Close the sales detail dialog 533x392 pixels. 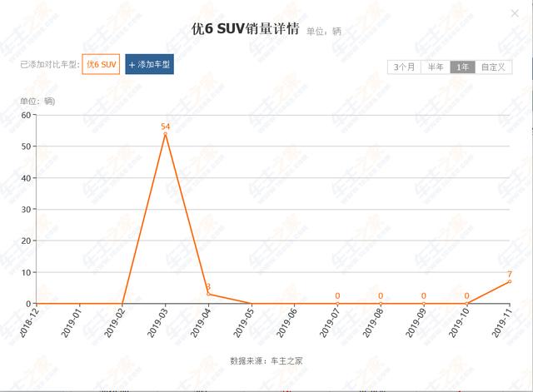point(515,13)
